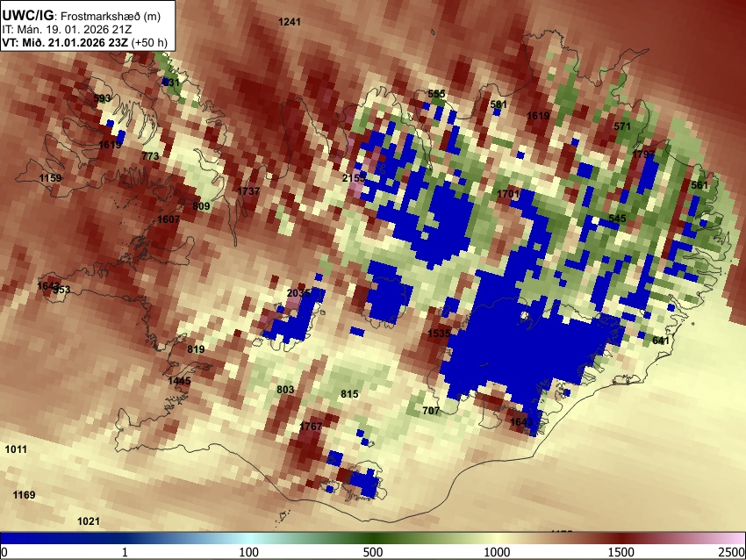746x560 pixels.
Task: Click the map value label 819
Action: [196, 349]
